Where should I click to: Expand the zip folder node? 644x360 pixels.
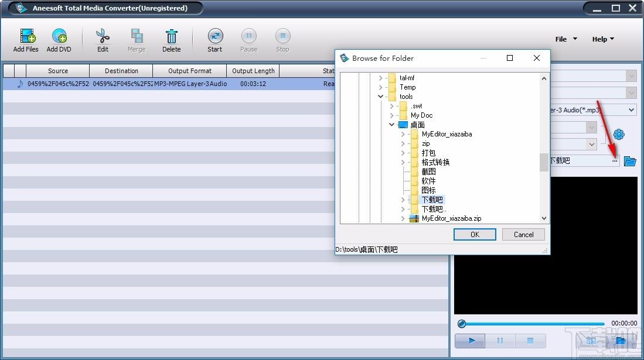tap(403, 143)
